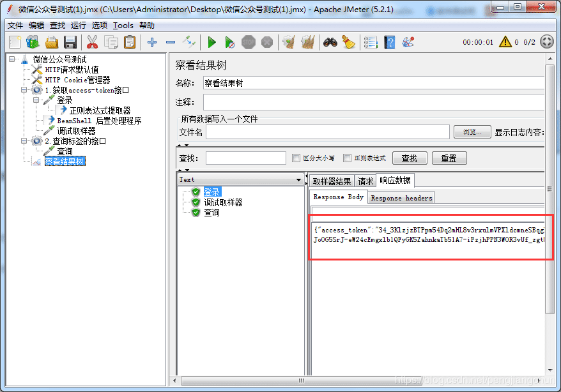Click the horizontal scrollbar at bottom
This screenshot has height=392, width=561.
click(x=300, y=381)
